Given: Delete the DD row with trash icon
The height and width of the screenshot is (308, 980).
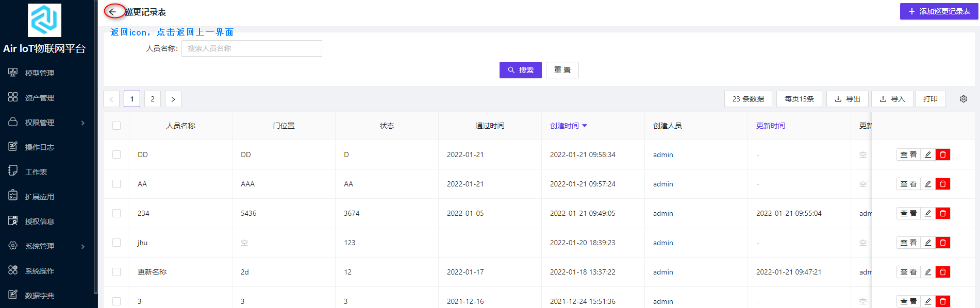Looking at the screenshot, I should [943, 155].
